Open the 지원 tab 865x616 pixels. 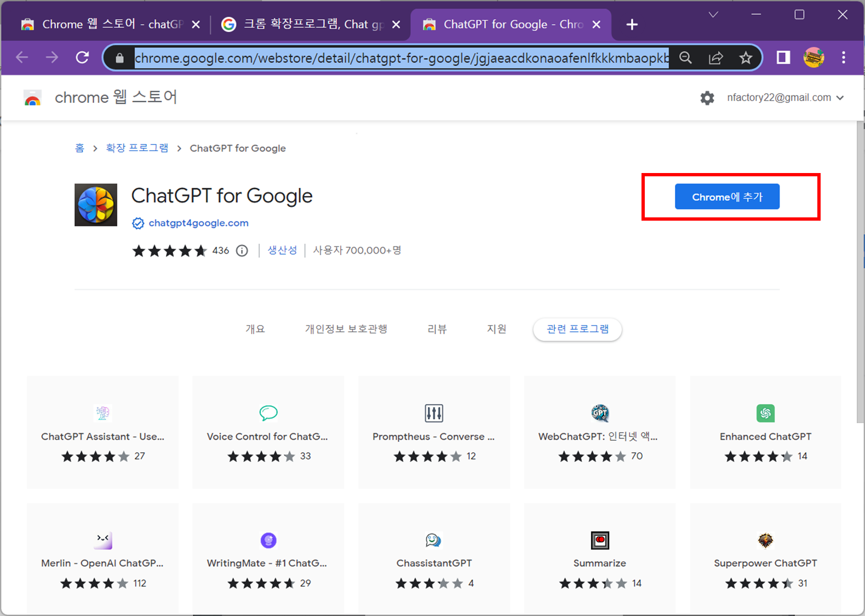[x=497, y=329]
